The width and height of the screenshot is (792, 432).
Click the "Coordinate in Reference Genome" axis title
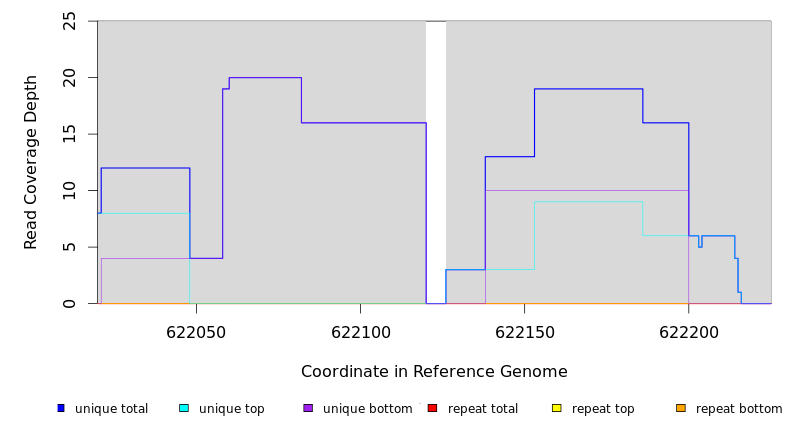(x=434, y=372)
